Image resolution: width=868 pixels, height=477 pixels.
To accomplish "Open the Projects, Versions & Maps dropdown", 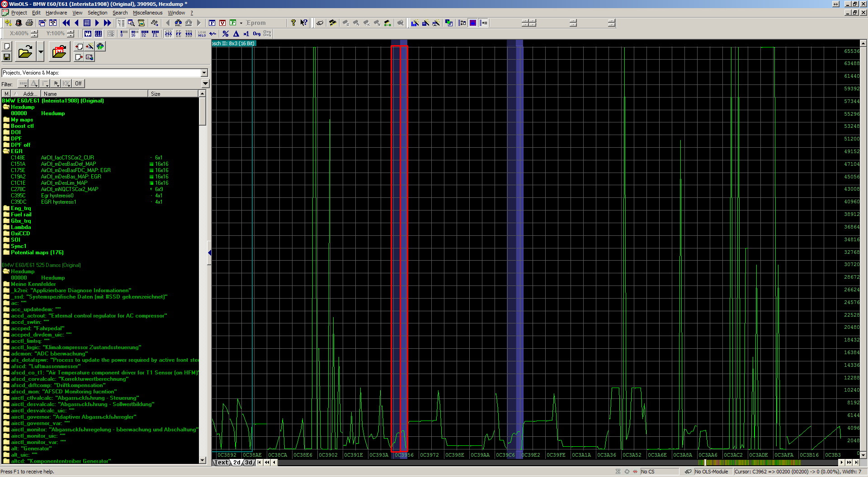I will point(204,73).
